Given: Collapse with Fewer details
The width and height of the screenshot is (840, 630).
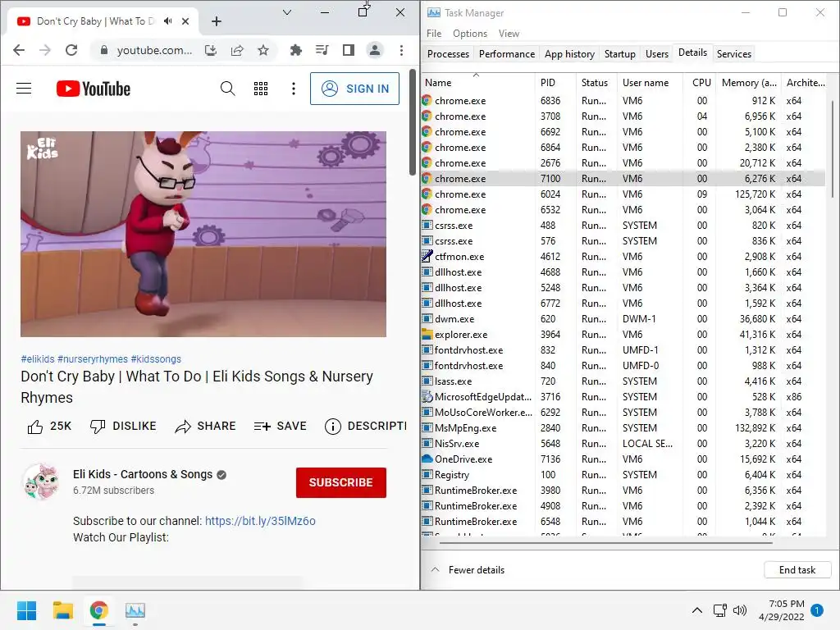Looking at the screenshot, I should point(468,570).
